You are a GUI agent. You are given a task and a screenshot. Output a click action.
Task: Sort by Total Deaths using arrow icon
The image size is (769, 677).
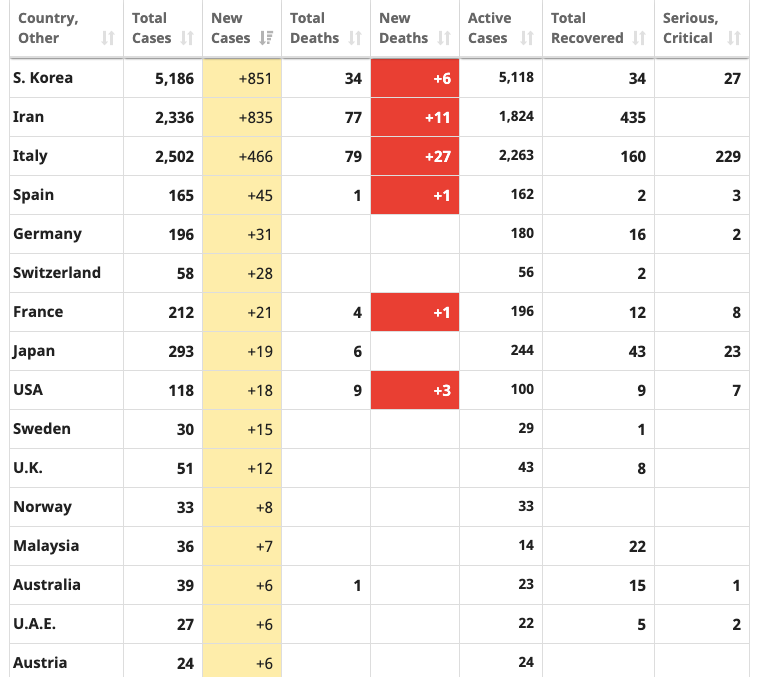pos(355,38)
